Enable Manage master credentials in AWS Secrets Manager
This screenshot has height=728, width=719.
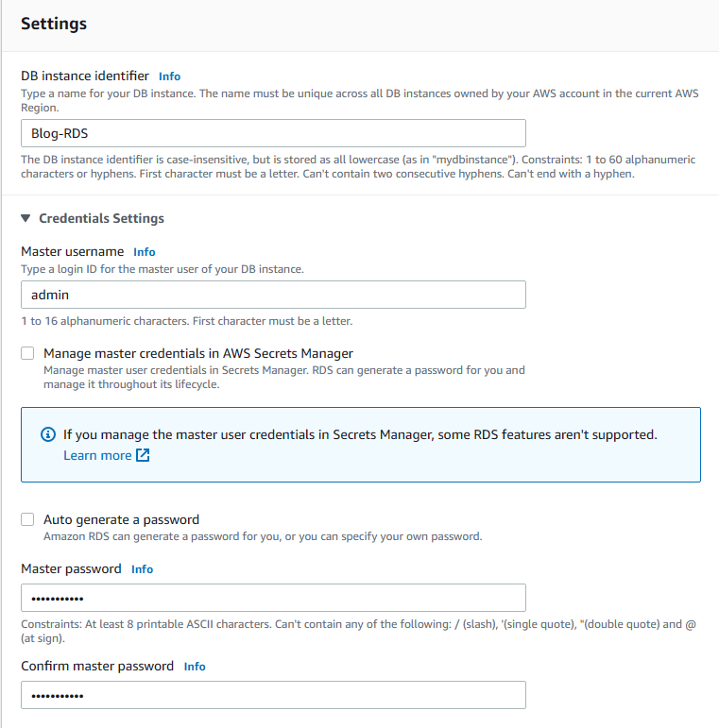27,353
